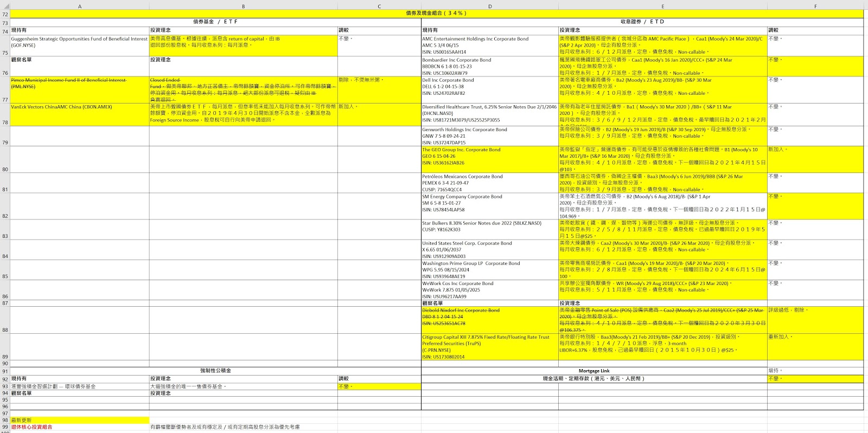
Task: Select the struck-through Pimco Municipal Income Fund cell
Action: pos(80,90)
